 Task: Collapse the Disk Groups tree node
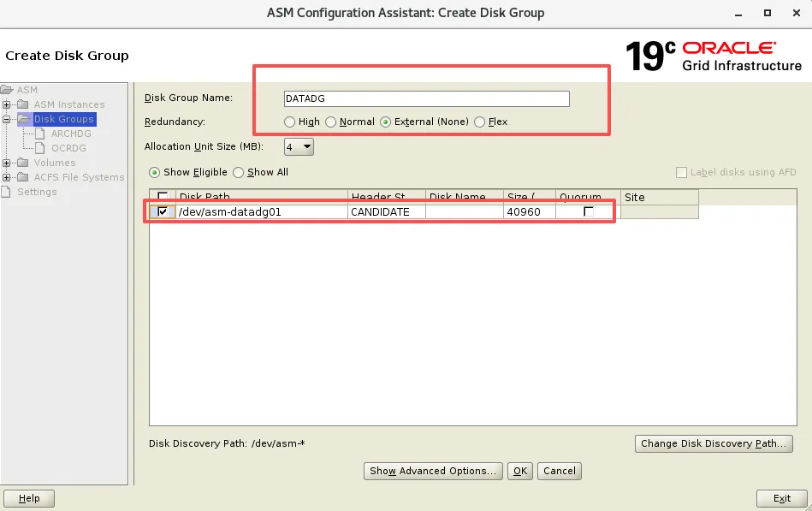point(6,119)
